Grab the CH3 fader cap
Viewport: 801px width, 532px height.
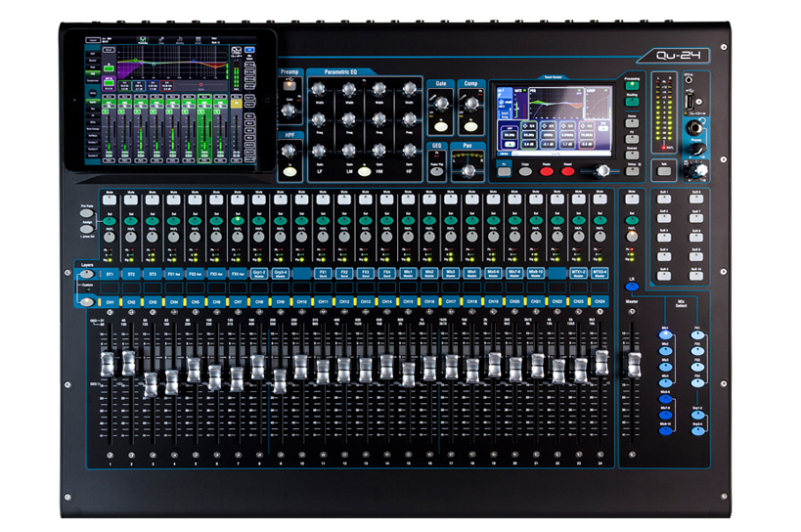tap(151, 384)
